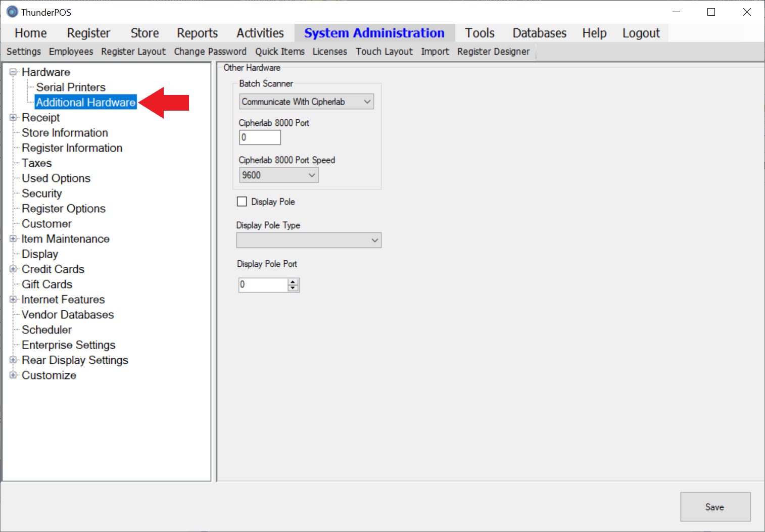Expand the Rear Display Settings node
This screenshot has width=765, height=532.
point(13,360)
